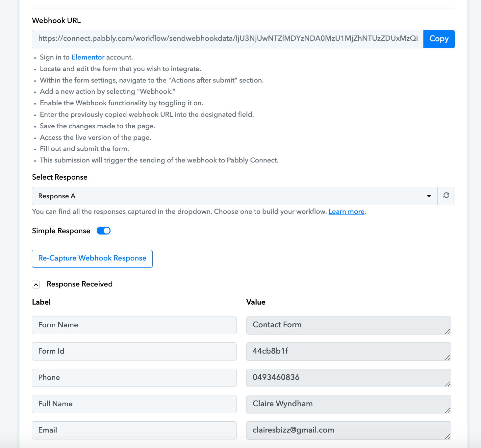The height and width of the screenshot is (448, 481).
Task: Click the dropdown caret arrow in Select Response
Action: coord(429,196)
